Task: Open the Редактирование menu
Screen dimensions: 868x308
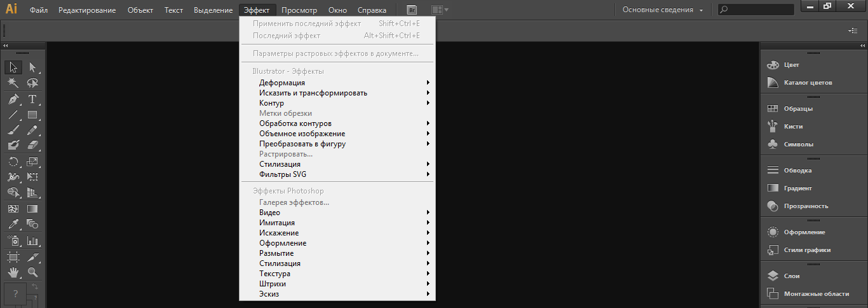Action: pyautogui.click(x=87, y=10)
